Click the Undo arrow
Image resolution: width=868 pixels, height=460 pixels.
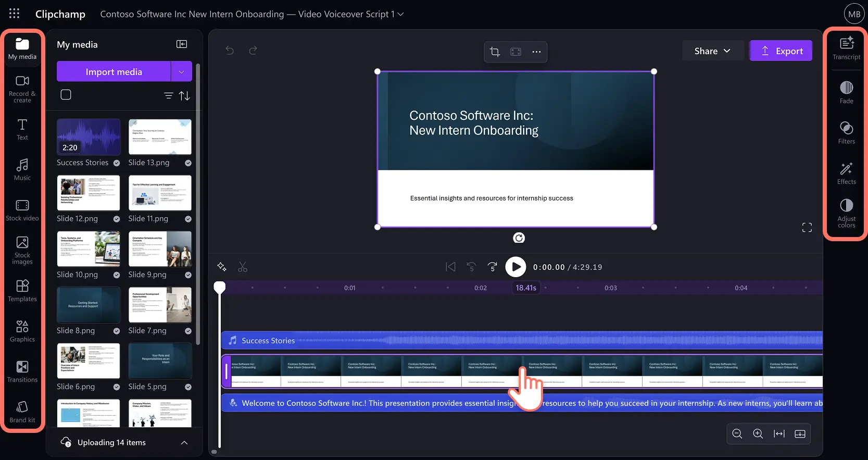[x=230, y=50]
